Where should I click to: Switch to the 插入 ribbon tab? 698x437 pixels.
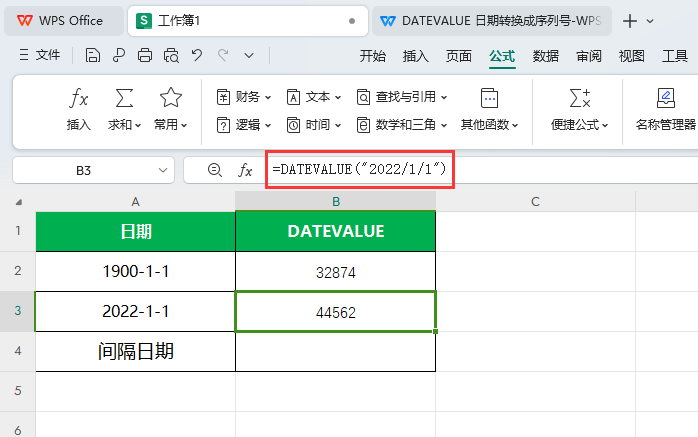pos(415,56)
